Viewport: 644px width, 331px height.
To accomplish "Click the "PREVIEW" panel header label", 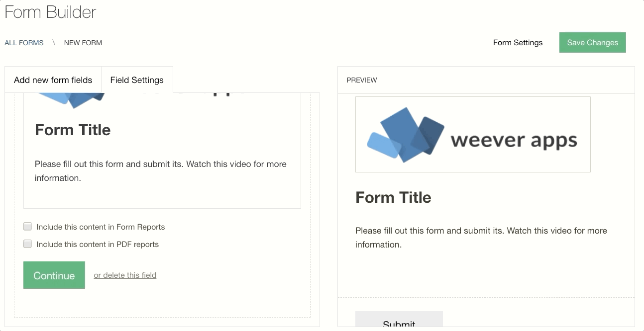I will pos(362,80).
